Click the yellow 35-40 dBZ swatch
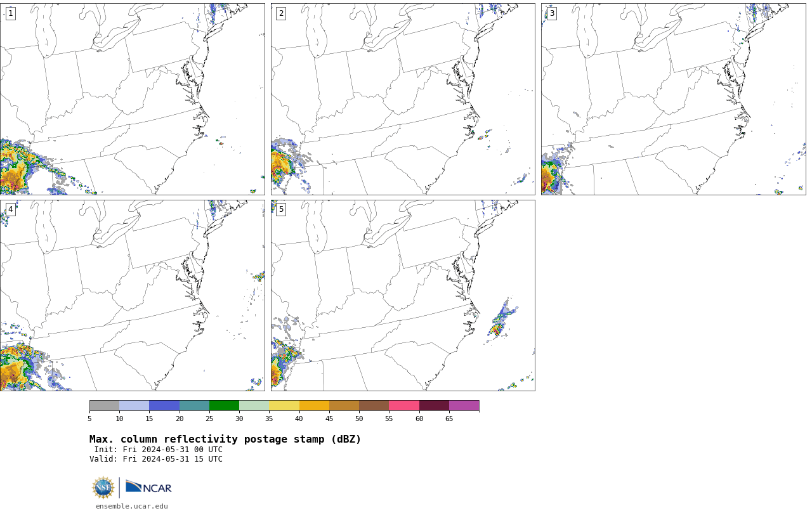The height and width of the screenshot is (513, 812). [x=284, y=406]
